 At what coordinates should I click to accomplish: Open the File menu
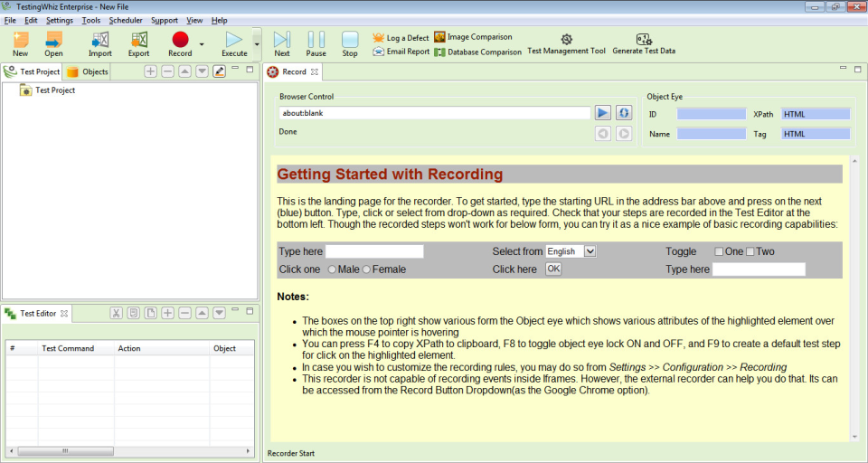click(x=10, y=21)
